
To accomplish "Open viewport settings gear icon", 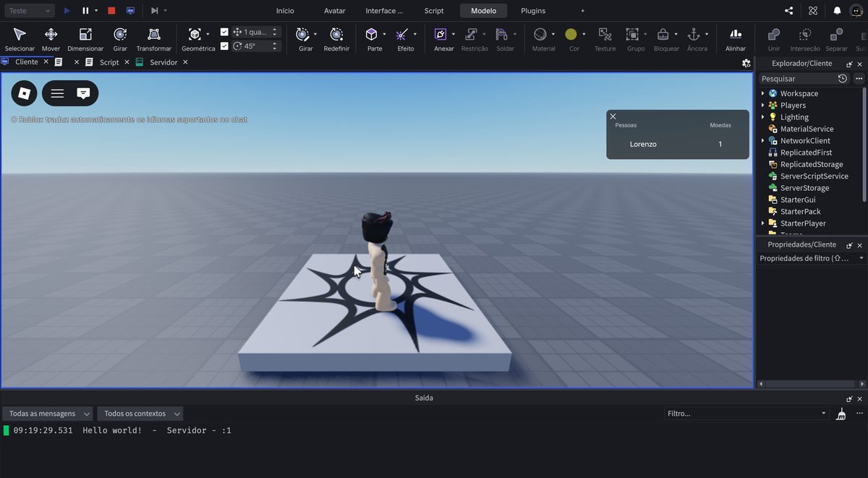I will click(x=746, y=63).
